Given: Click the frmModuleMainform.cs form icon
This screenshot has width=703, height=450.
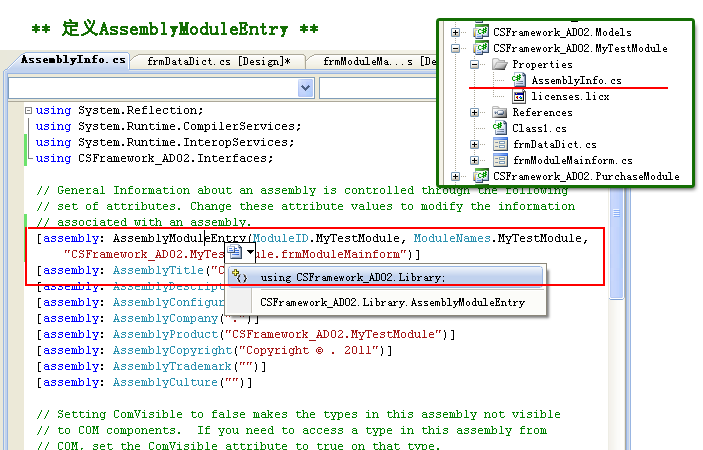Looking at the screenshot, I should [x=499, y=160].
